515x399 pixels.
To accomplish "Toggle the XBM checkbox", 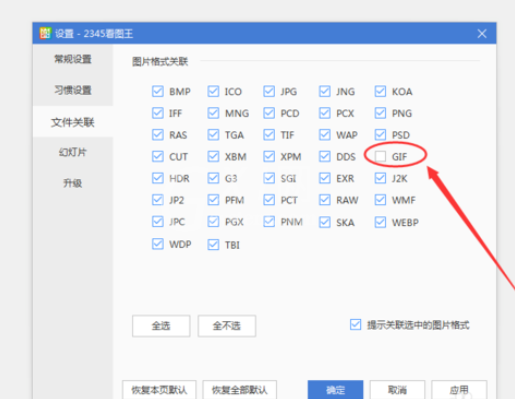I will 213,156.
